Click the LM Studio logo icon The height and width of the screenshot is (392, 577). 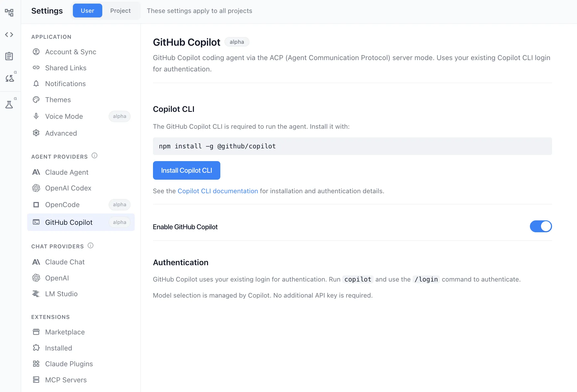point(36,294)
